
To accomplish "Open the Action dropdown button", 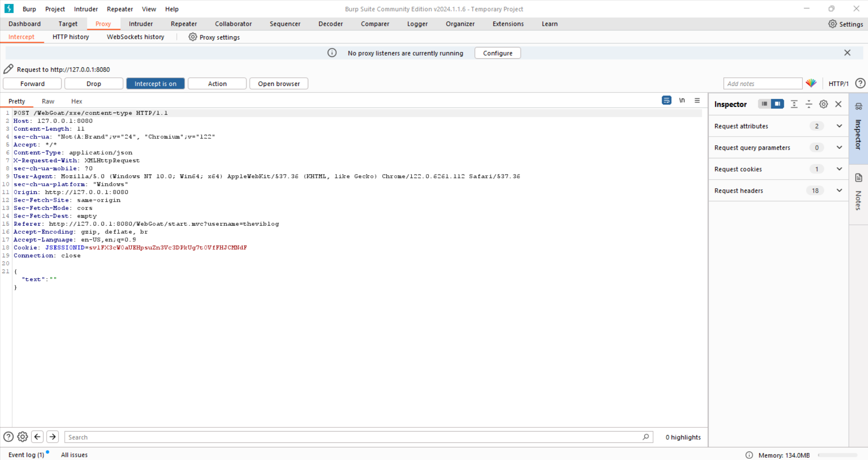I will click(217, 84).
